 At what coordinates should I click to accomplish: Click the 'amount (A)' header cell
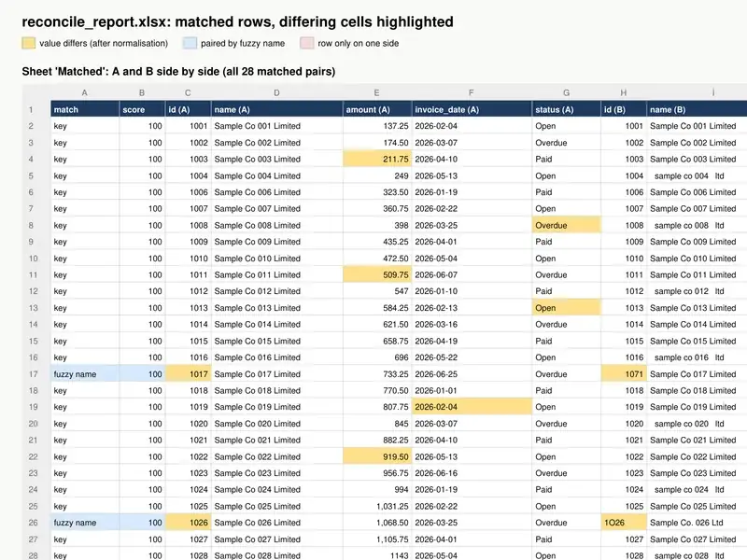pos(377,109)
